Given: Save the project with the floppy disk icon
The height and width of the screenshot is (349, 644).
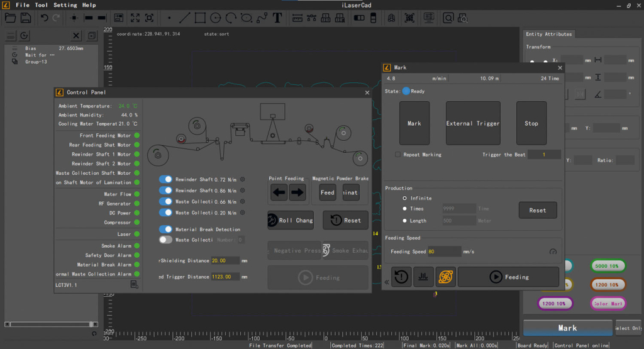Looking at the screenshot, I should [25, 18].
